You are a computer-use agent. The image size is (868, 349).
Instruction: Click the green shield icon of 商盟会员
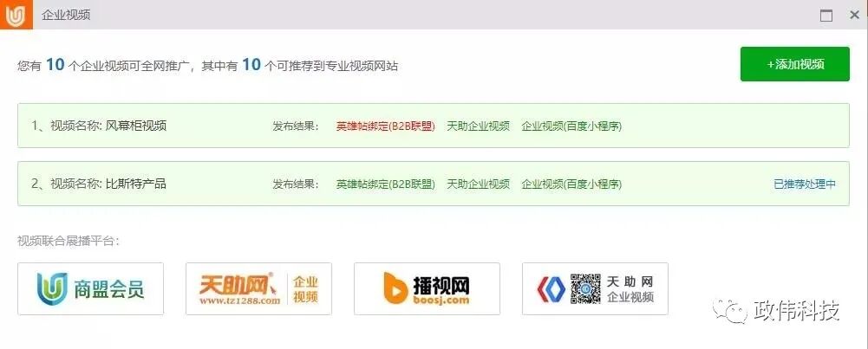coord(52,288)
